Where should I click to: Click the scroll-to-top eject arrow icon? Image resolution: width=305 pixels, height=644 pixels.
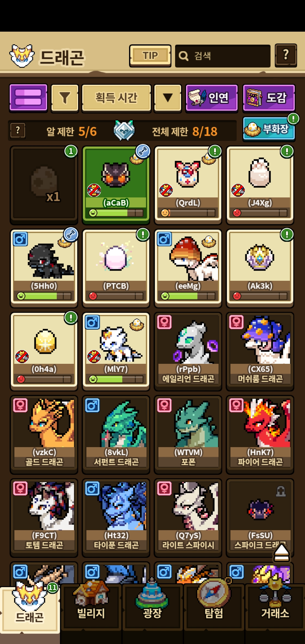(282, 553)
